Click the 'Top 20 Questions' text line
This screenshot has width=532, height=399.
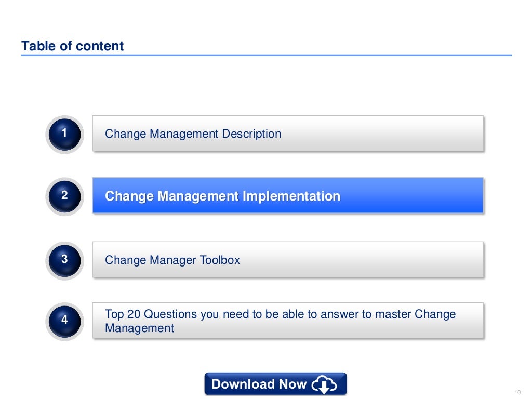[280, 314]
